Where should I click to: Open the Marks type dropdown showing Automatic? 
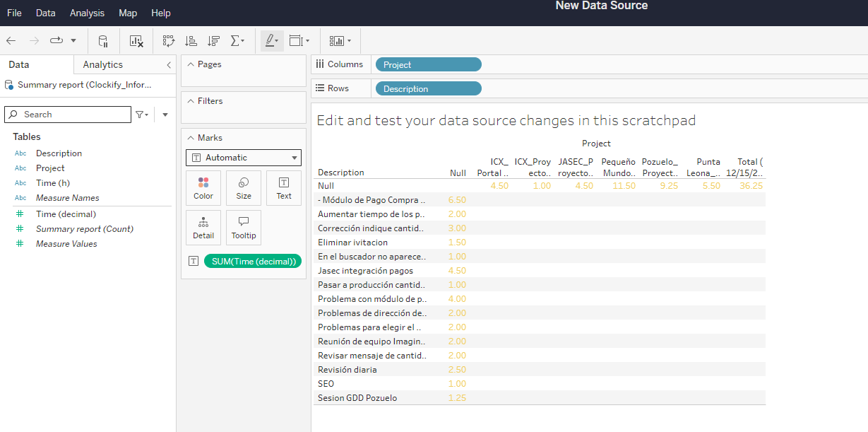click(243, 157)
